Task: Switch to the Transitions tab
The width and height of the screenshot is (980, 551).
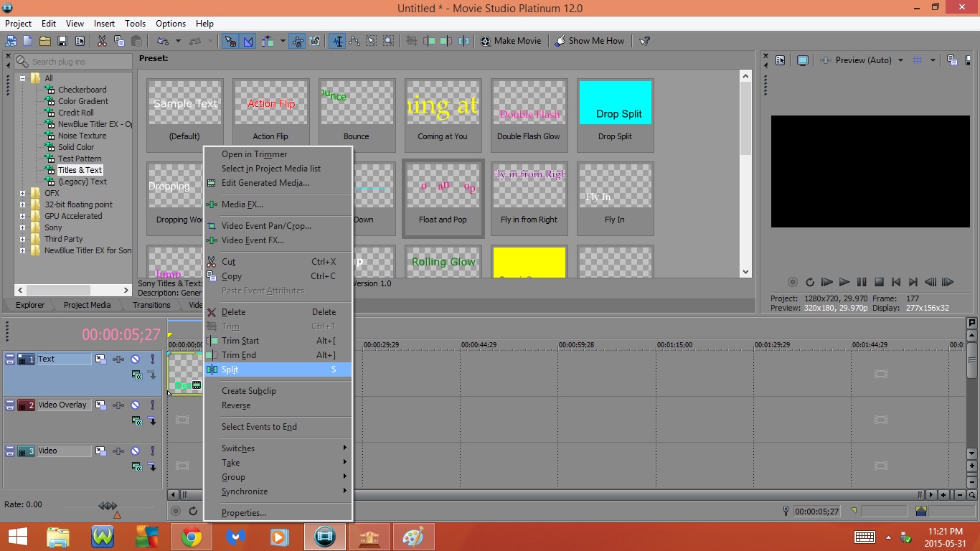Action: 151,305
